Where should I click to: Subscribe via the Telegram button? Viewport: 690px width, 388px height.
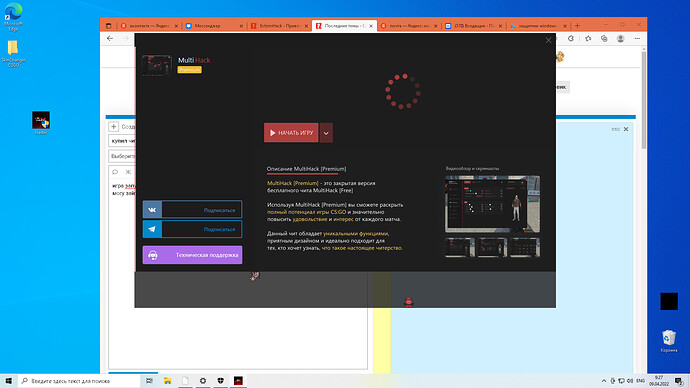pos(192,229)
